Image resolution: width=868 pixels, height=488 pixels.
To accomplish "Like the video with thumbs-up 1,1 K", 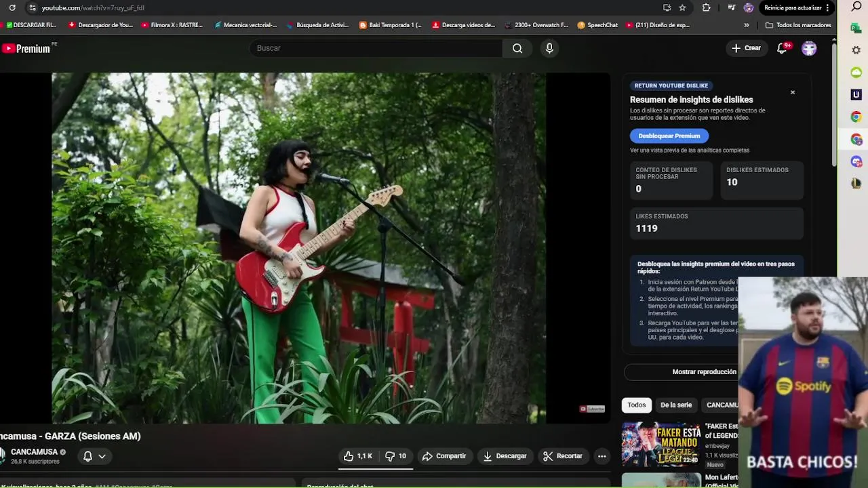I will [x=358, y=456].
